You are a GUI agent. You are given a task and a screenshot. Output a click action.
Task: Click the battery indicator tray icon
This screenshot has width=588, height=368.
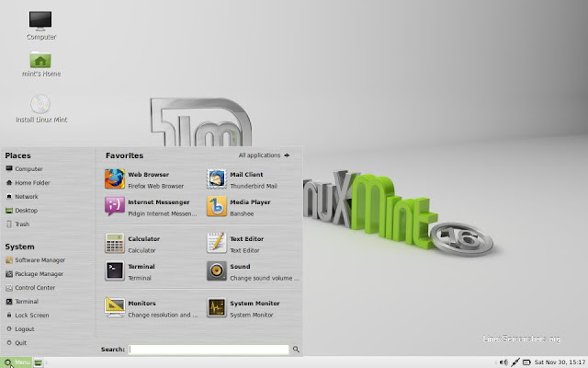(526, 362)
